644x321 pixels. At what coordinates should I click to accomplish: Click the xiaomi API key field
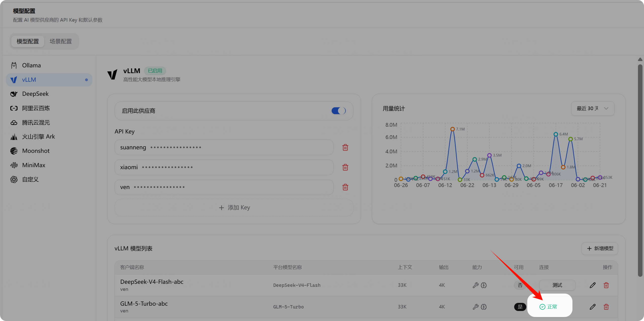(x=224, y=167)
